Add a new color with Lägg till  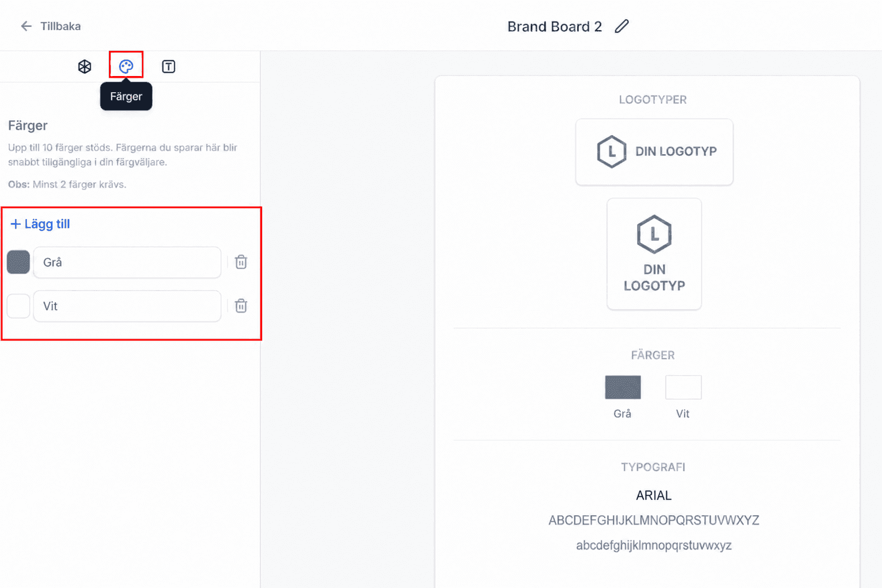40,224
